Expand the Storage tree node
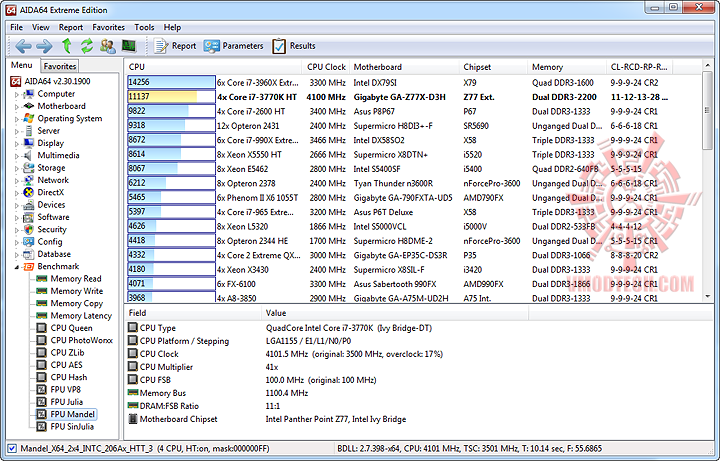Viewport: 720px width, 461px height. pyautogui.click(x=17, y=169)
